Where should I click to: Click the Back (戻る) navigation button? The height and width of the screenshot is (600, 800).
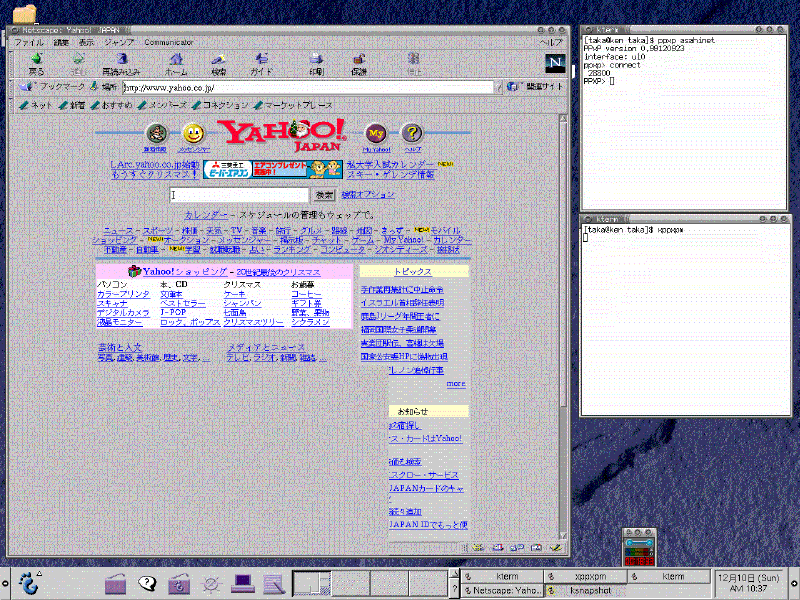pyautogui.click(x=36, y=64)
